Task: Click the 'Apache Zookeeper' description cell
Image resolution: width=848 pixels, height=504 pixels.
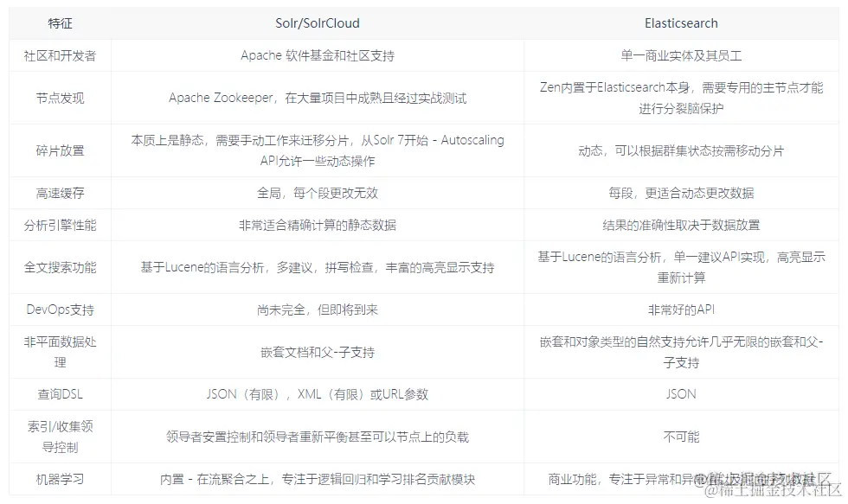Action: [318, 98]
